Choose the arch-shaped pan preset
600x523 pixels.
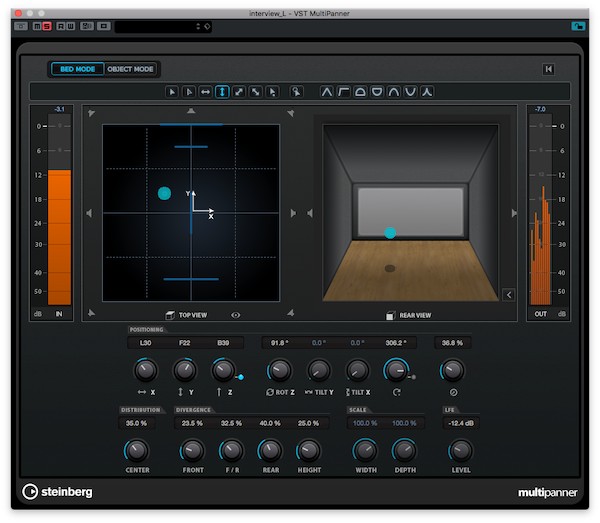(394, 92)
